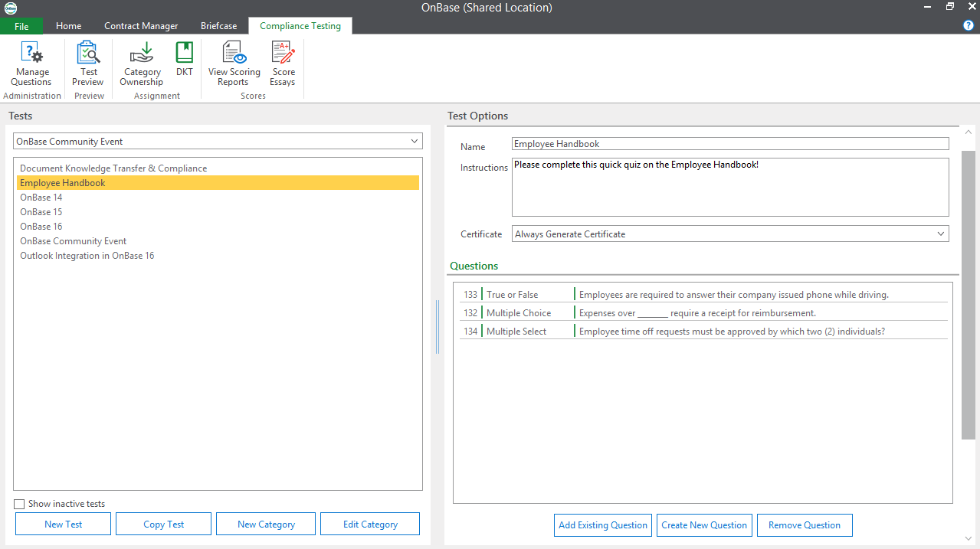980x549 pixels.
Task: Select question 134 Multiple Select row
Action: (x=703, y=331)
